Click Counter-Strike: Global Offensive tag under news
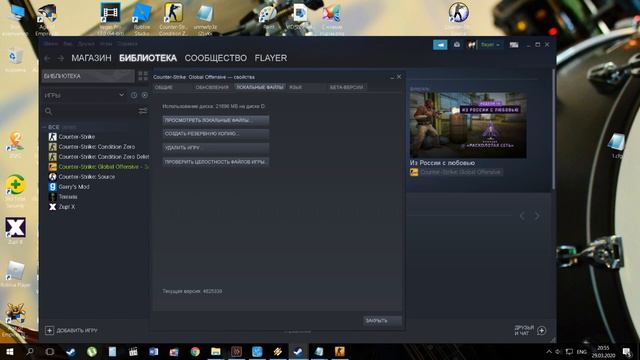The height and width of the screenshot is (360, 640). click(460, 172)
